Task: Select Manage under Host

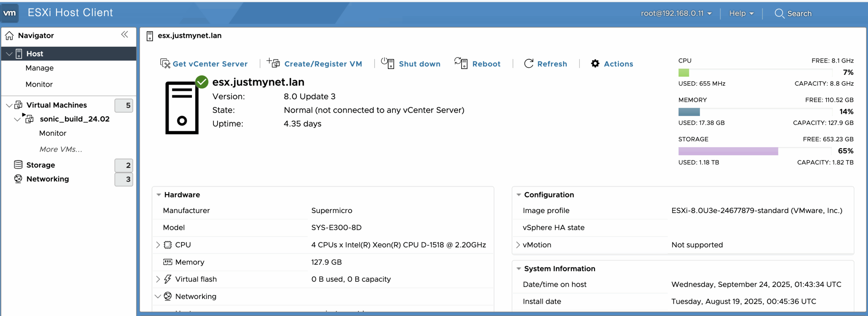Action: click(39, 68)
